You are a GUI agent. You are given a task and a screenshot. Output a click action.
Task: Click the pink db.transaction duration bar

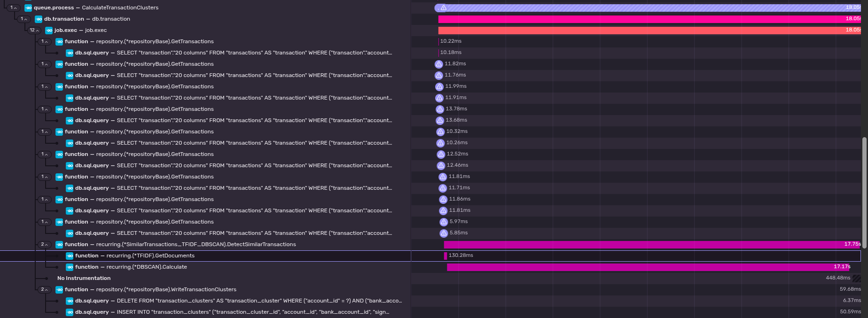click(649, 19)
